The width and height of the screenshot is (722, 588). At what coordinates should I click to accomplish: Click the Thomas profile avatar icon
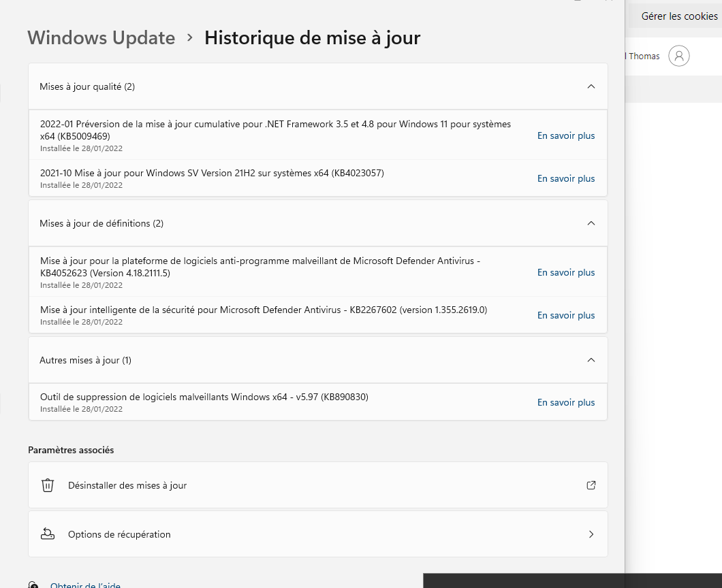pyautogui.click(x=678, y=56)
